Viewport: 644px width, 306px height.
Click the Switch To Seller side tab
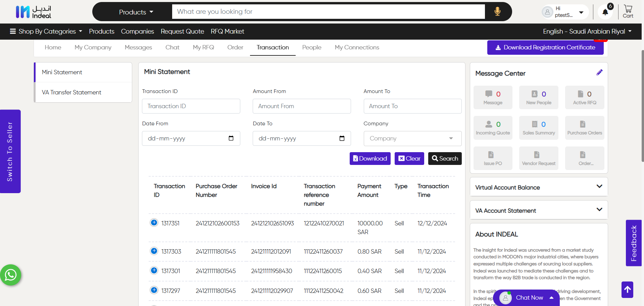(x=10, y=151)
